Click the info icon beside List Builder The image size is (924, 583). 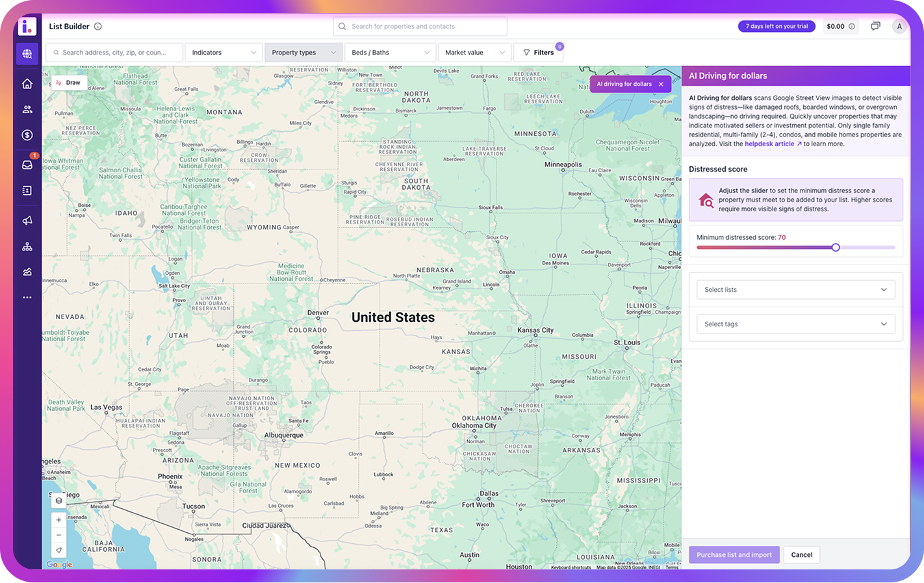[98, 27]
